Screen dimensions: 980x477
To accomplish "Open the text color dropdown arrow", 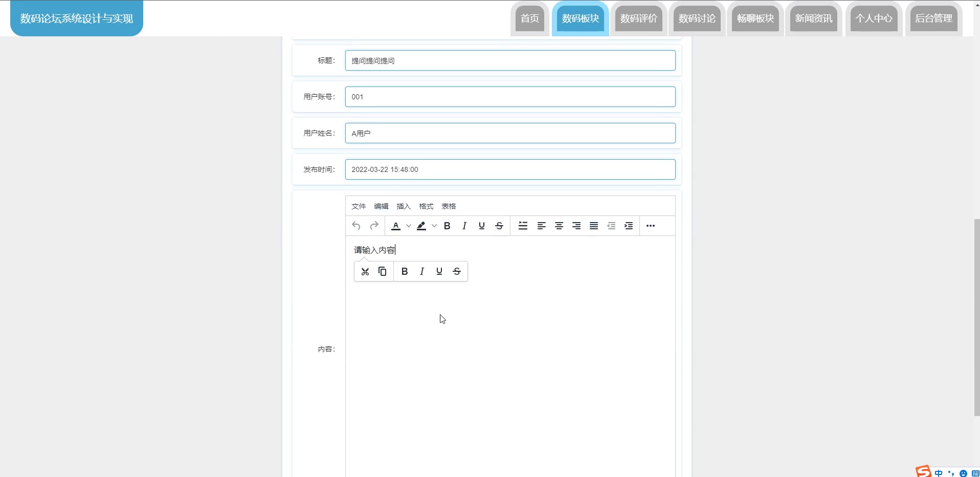I will 409,226.
